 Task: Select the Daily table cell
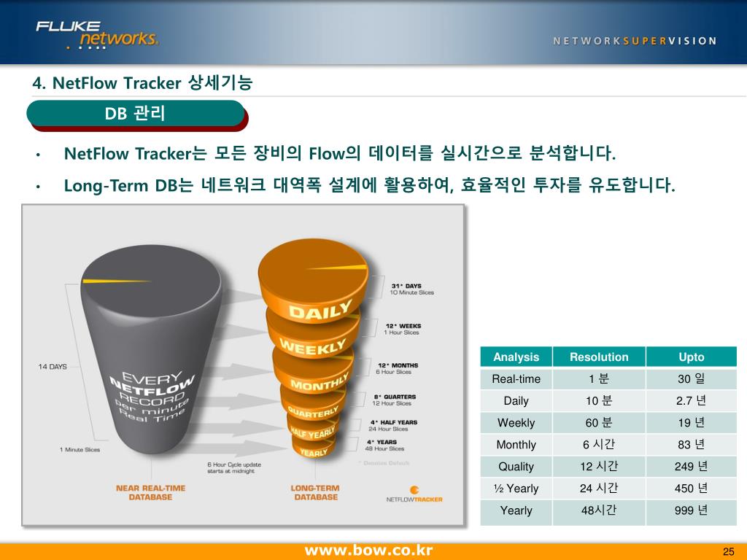(516, 401)
